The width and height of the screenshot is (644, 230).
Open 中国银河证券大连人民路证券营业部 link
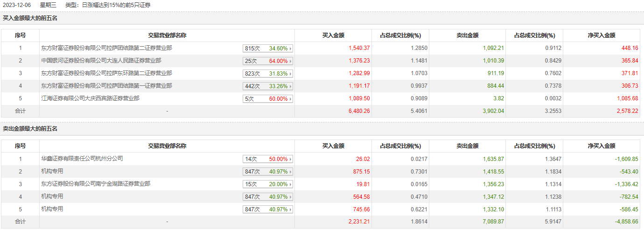click(x=101, y=61)
